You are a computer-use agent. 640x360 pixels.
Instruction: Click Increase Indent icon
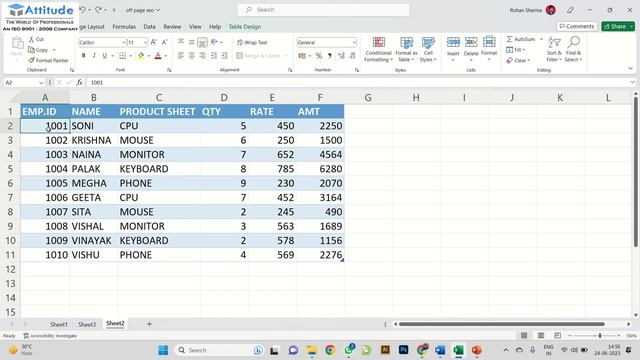pos(224,56)
